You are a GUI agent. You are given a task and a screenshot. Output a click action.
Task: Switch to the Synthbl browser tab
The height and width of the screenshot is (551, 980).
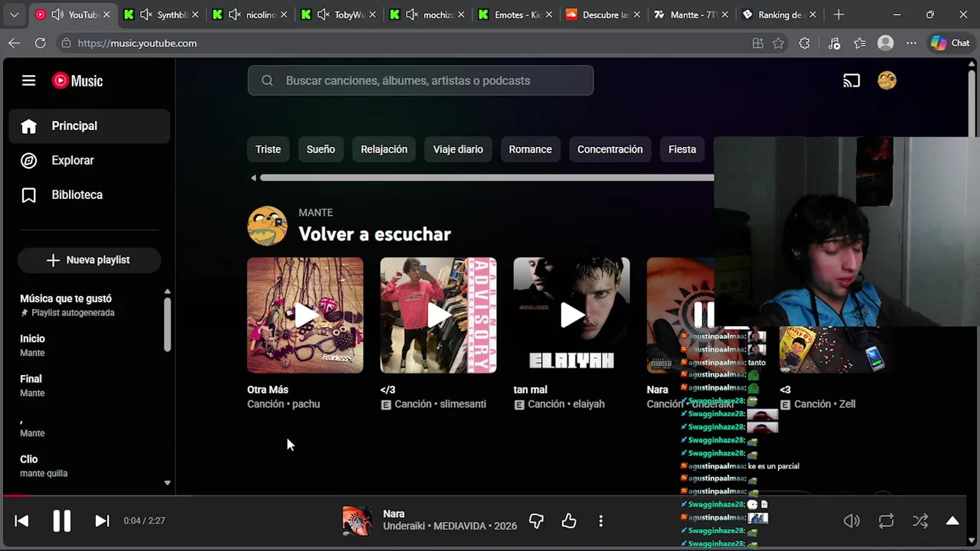(162, 15)
